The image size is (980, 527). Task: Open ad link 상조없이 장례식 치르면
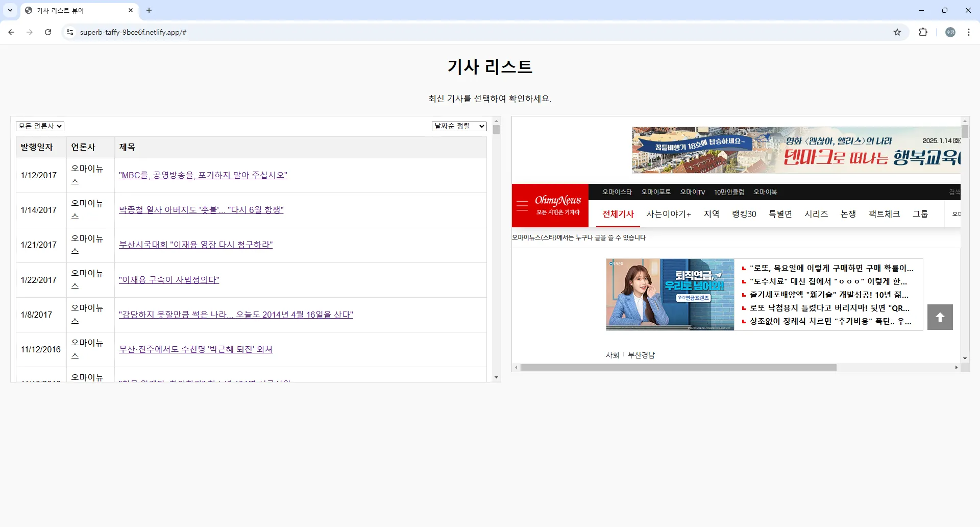click(x=830, y=321)
